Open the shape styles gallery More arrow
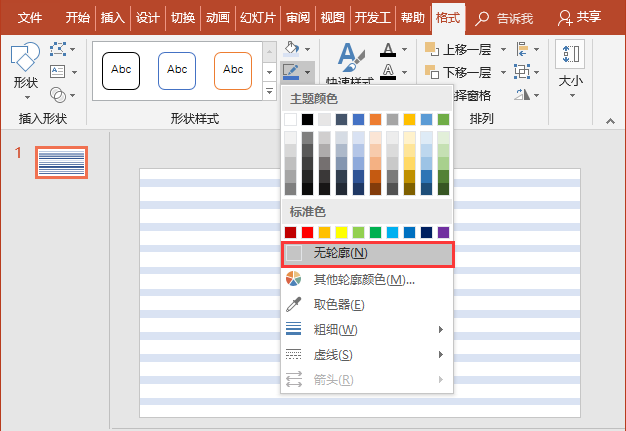 [269, 92]
